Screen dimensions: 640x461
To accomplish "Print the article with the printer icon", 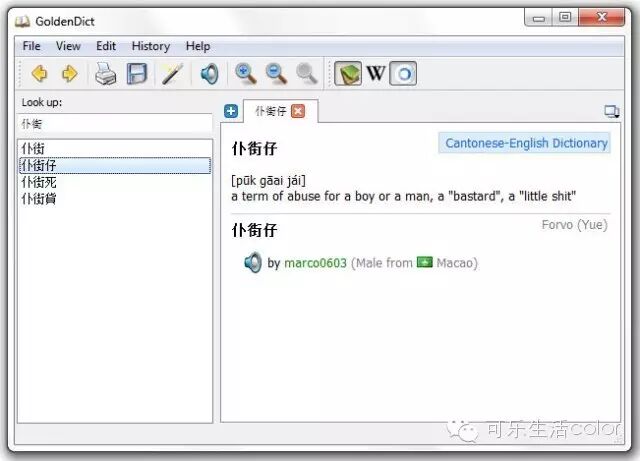I will [x=106, y=74].
